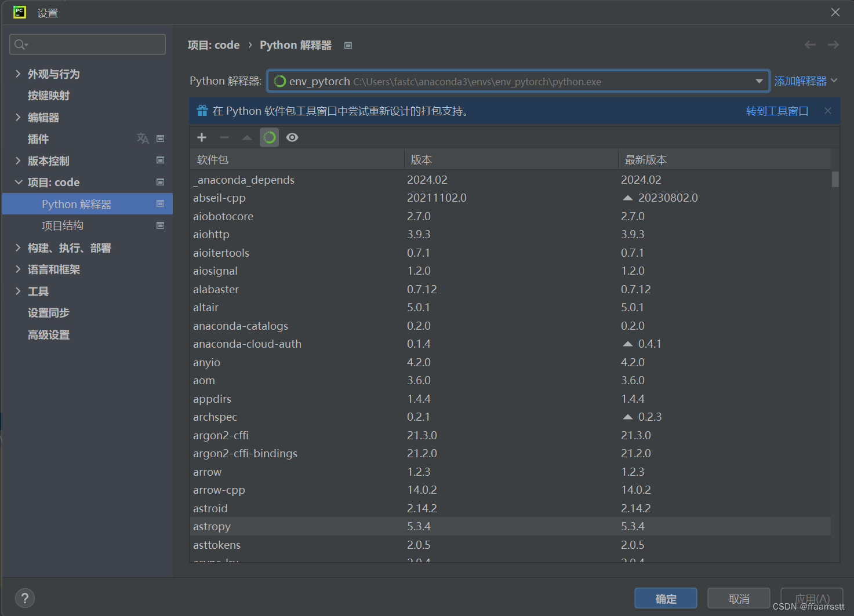This screenshot has width=854, height=616.
Task: Select the arrow-cpp package row
Action: [x=510, y=490]
